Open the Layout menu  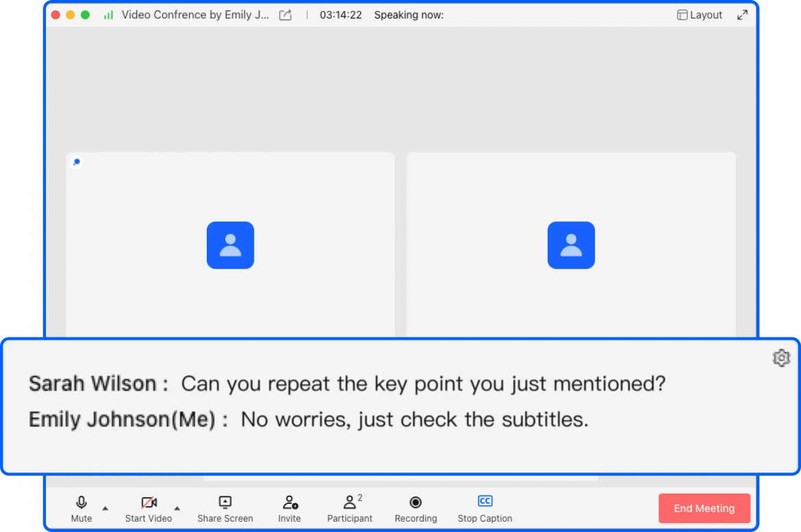[700, 15]
